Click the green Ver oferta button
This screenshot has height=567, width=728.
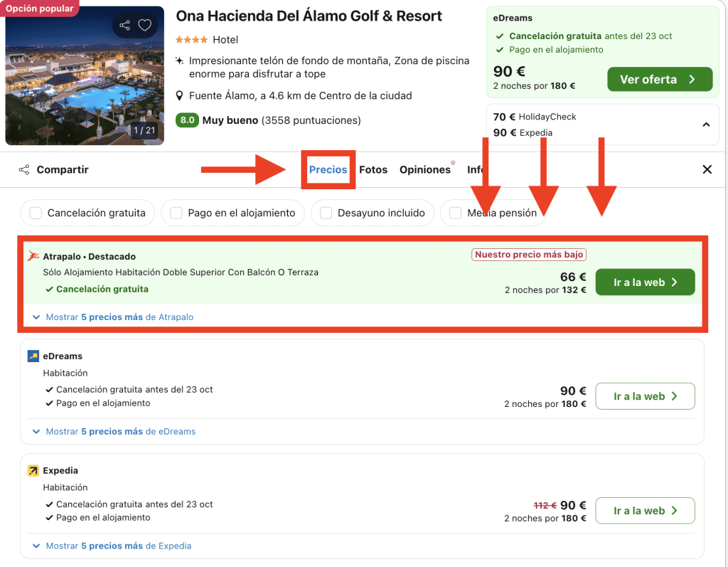point(659,80)
